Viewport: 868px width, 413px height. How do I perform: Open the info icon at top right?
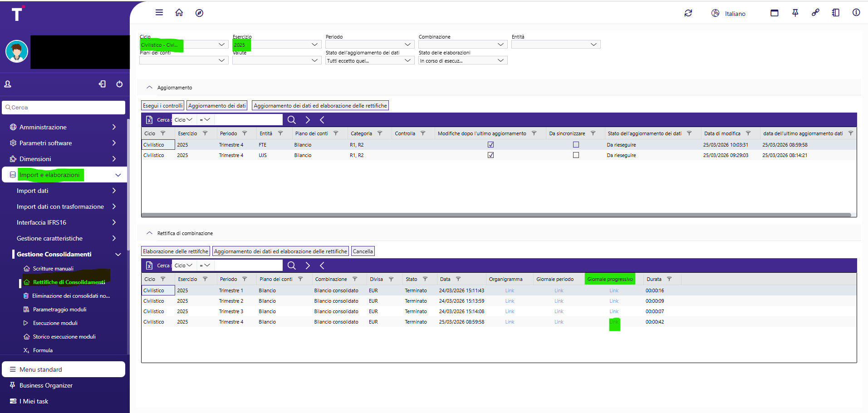856,13
